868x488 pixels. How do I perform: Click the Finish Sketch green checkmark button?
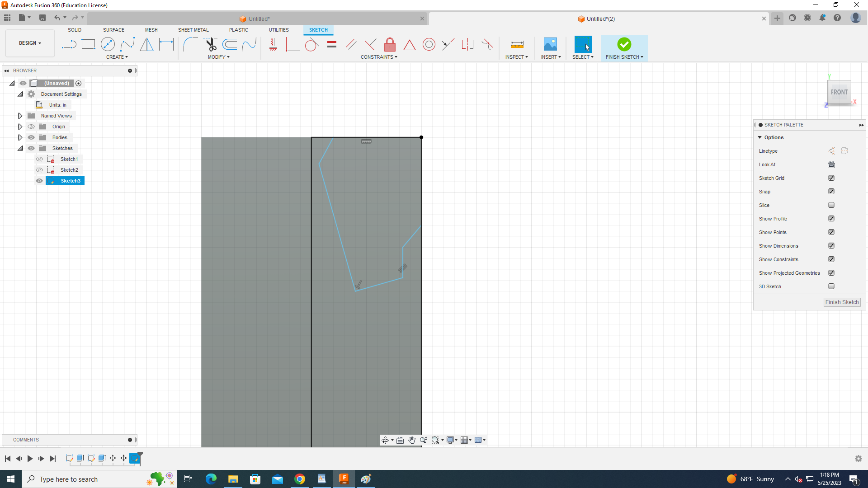pyautogui.click(x=624, y=45)
